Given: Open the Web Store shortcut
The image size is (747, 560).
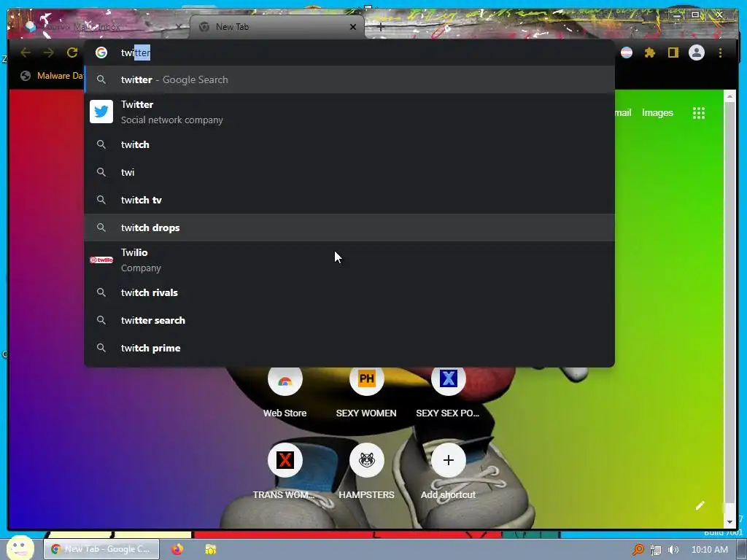Looking at the screenshot, I should [285, 391].
